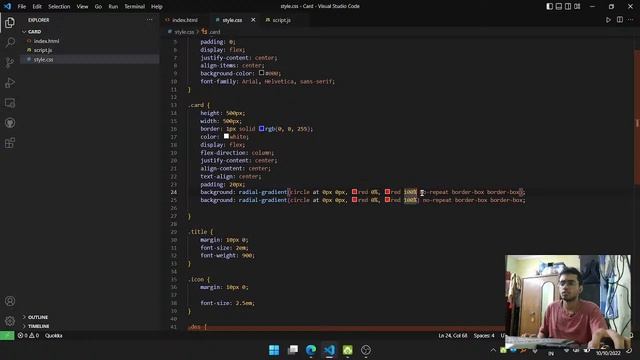Open the View menu
Viewport: 640px width, 360px height.
pyautogui.click(x=82, y=7)
